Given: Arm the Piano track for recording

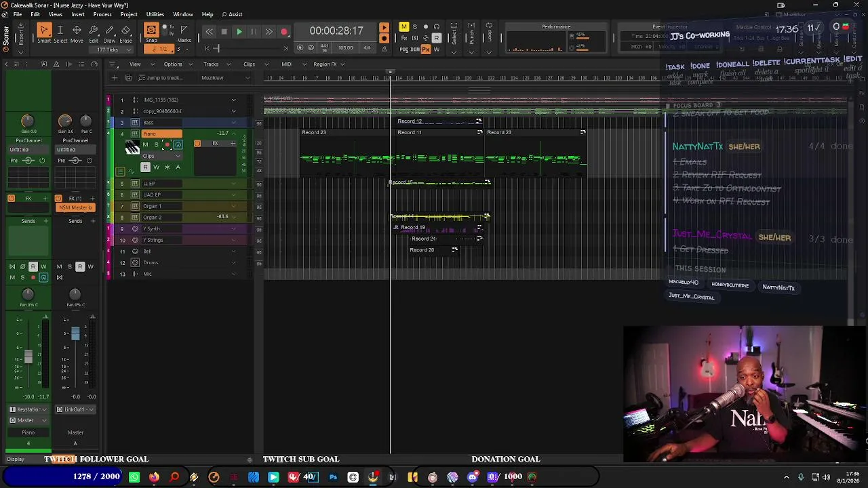Looking at the screenshot, I should (x=167, y=144).
